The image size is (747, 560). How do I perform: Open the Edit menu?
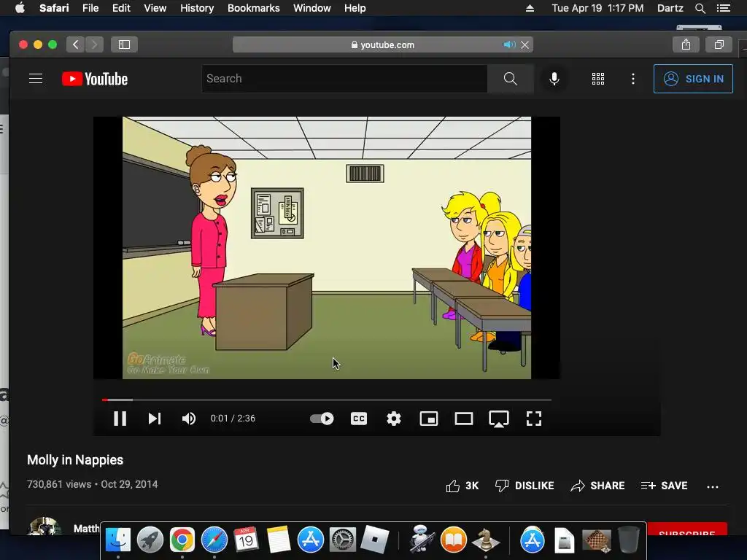pos(121,8)
